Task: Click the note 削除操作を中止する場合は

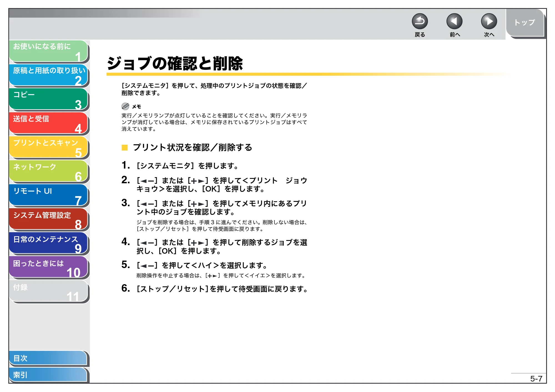Action: [x=221, y=276]
